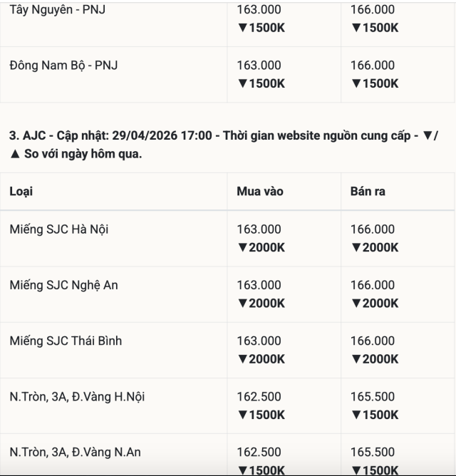Click ▼2000K change under Nghệ An buy price
The width and height of the screenshot is (456, 476).
[261, 303]
